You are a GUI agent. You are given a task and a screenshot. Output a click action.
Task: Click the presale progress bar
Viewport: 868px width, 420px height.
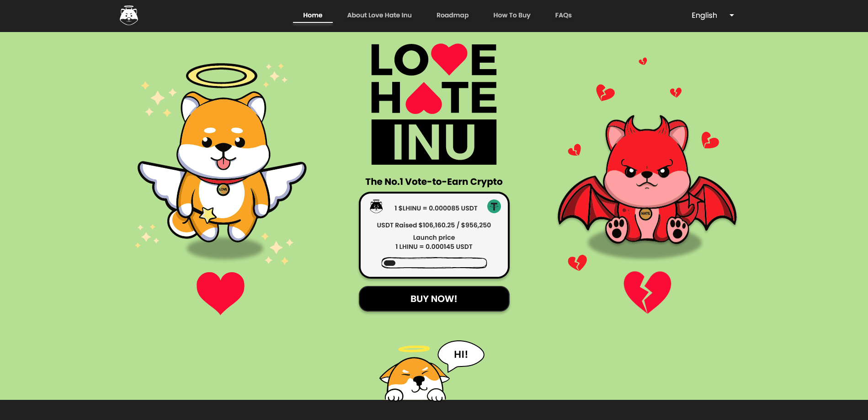point(434,263)
